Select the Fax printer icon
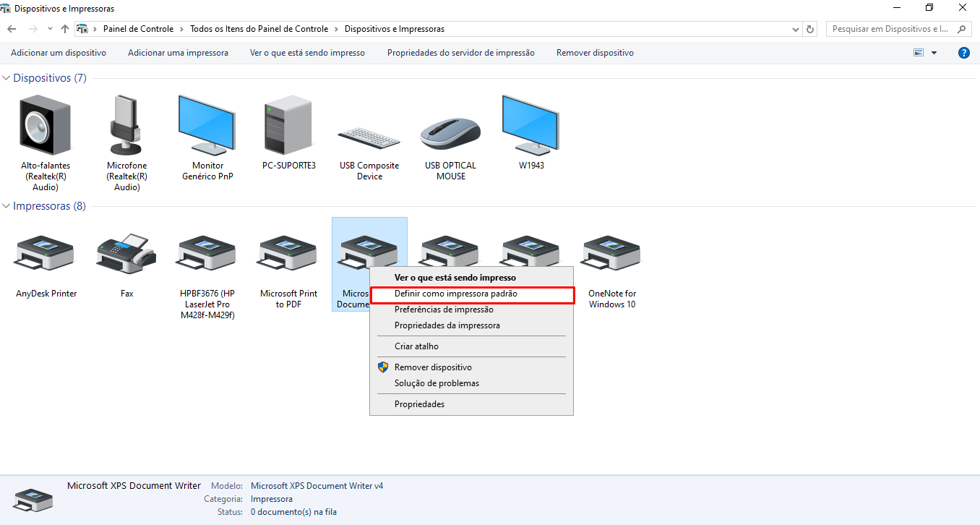The image size is (980, 525). coord(126,253)
